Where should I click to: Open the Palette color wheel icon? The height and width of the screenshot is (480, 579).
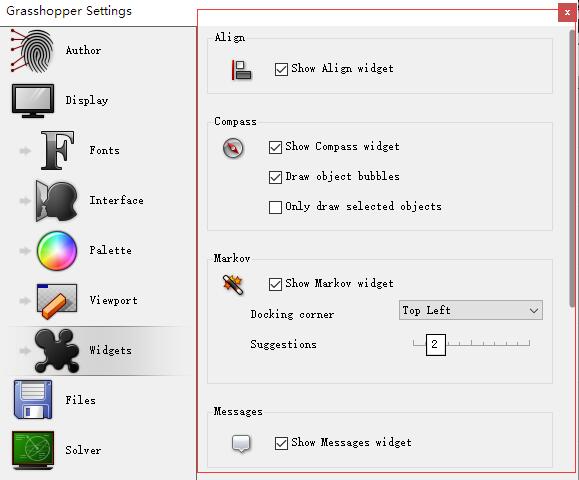tap(56, 250)
